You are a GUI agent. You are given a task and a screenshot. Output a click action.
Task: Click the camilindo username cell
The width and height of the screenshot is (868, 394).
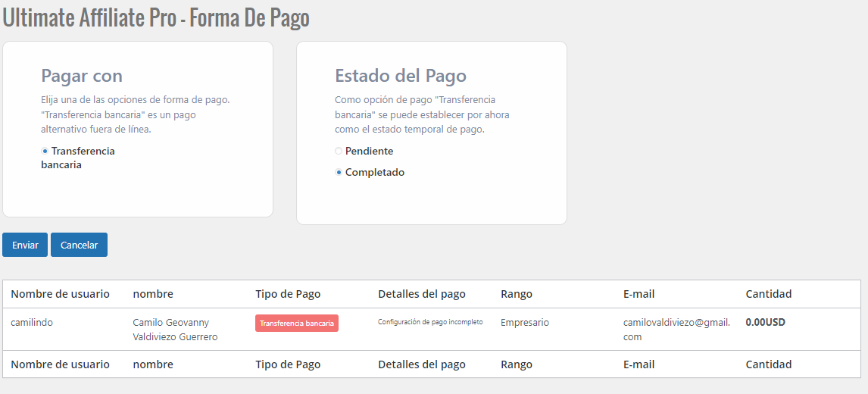click(32, 322)
